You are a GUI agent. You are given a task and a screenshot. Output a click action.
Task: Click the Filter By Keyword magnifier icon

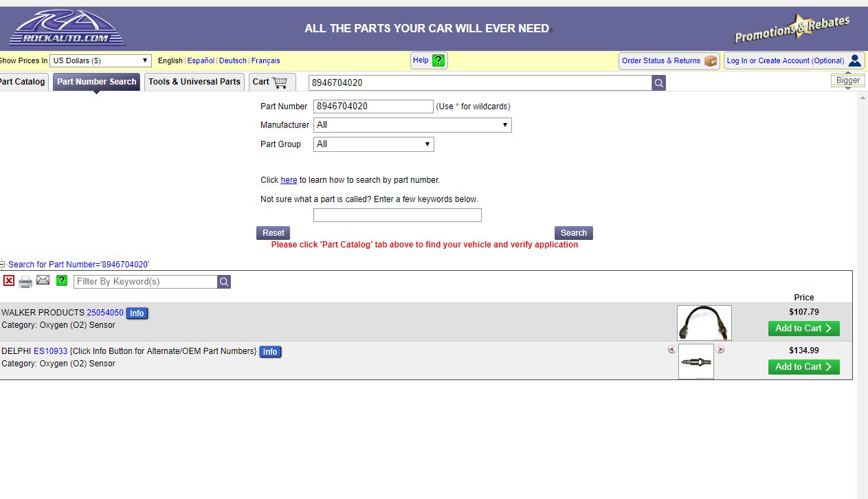pos(224,282)
